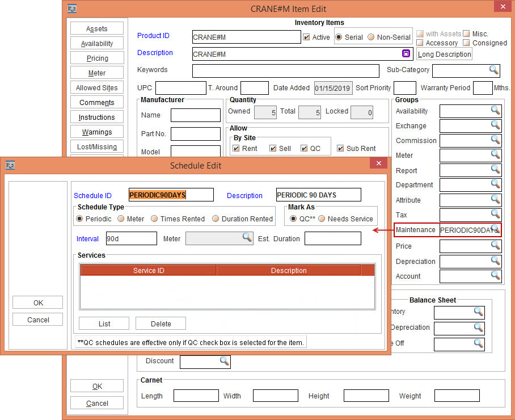Select the Non-Serial radio button
Image resolution: width=515 pixels, height=420 pixels.
pyautogui.click(x=371, y=37)
